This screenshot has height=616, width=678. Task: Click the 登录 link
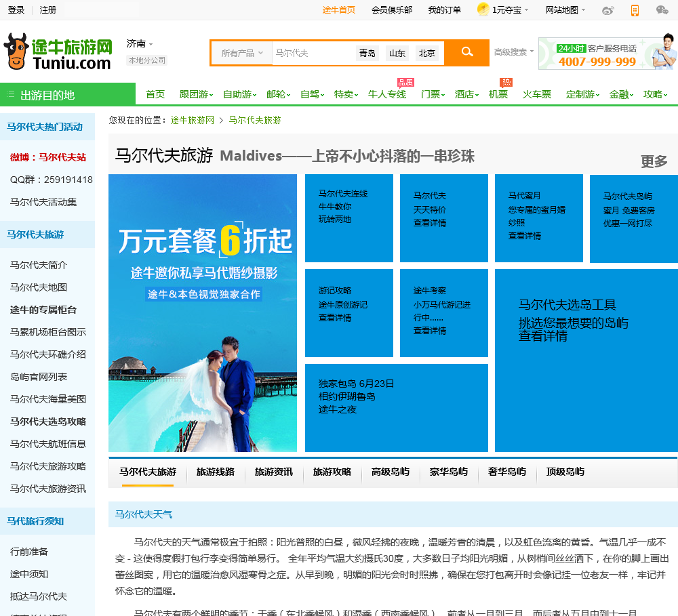pyautogui.click(x=16, y=10)
